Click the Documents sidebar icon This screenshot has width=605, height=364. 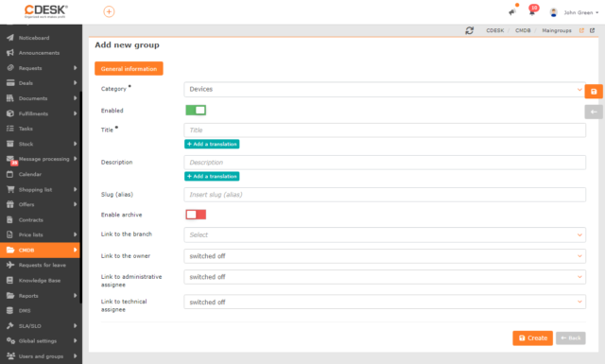click(10, 98)
